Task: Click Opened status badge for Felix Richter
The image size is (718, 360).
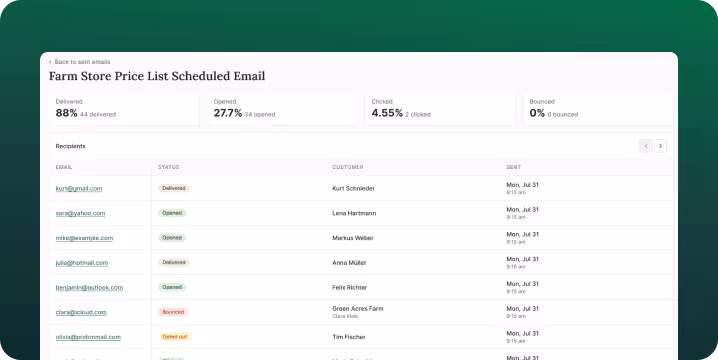Action: [172, 287]
